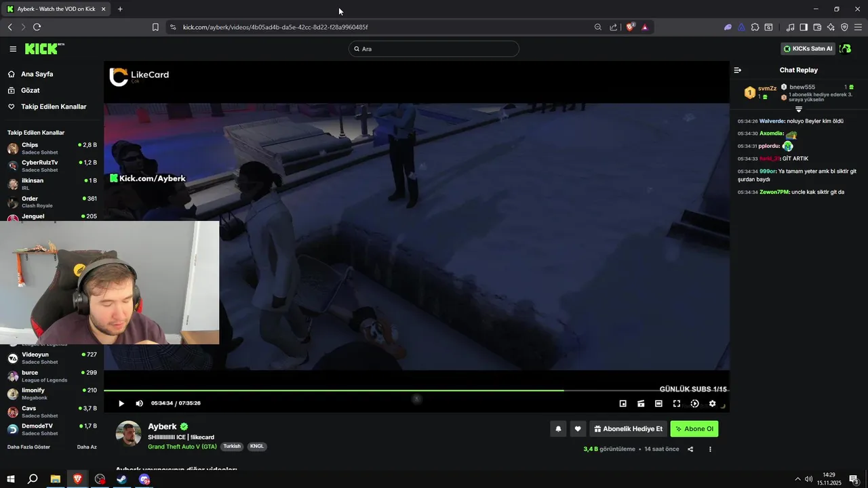Open the music note toolbar icon
868x488 pixels.
[x=790, y=27]
